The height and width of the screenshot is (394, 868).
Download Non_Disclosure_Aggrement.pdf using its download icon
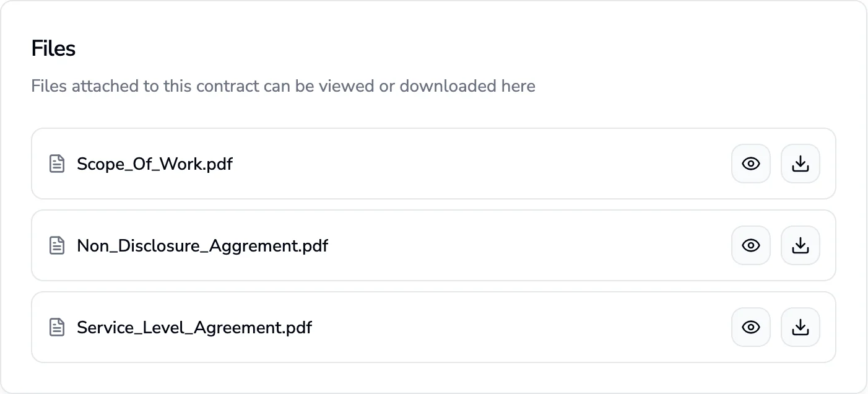[800, 245]
